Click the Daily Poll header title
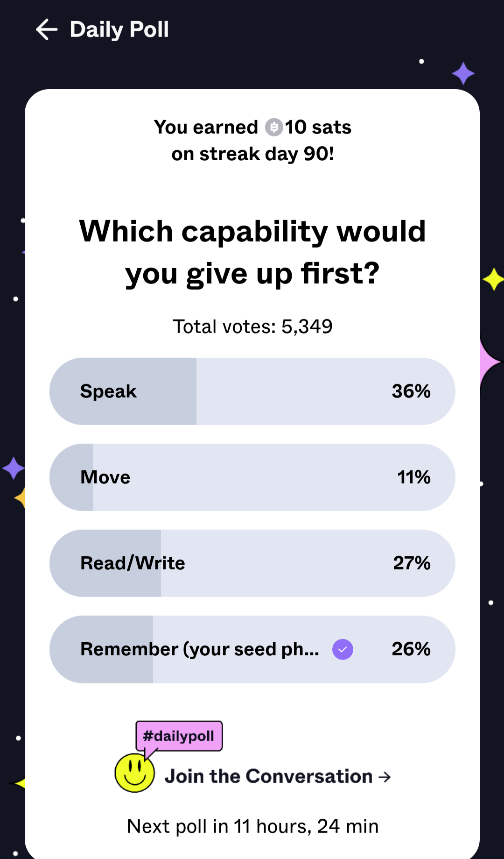 coord(119,29)
